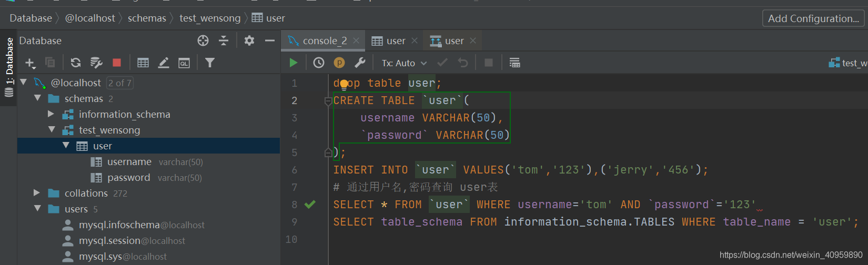The height and width of the screenshot is (265, 868).
Task: Collapse the user table node arrow
Action: pyautogui.click(x=66, y=145)
